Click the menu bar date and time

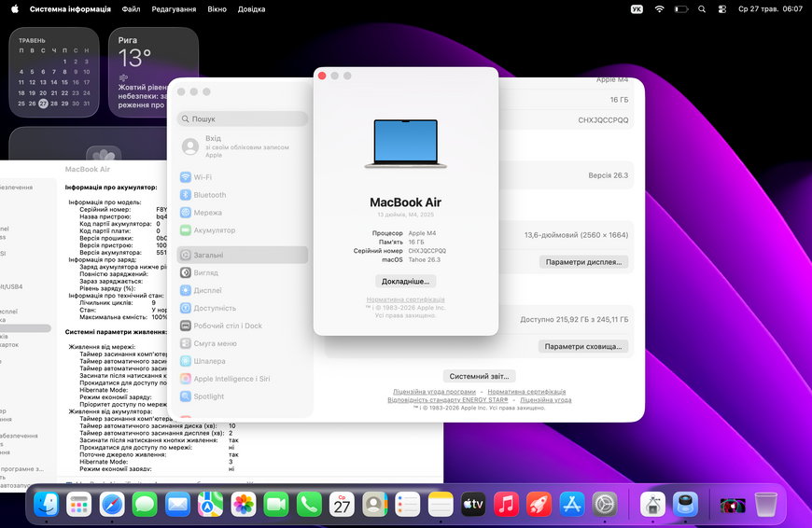[x=770, y=8]
